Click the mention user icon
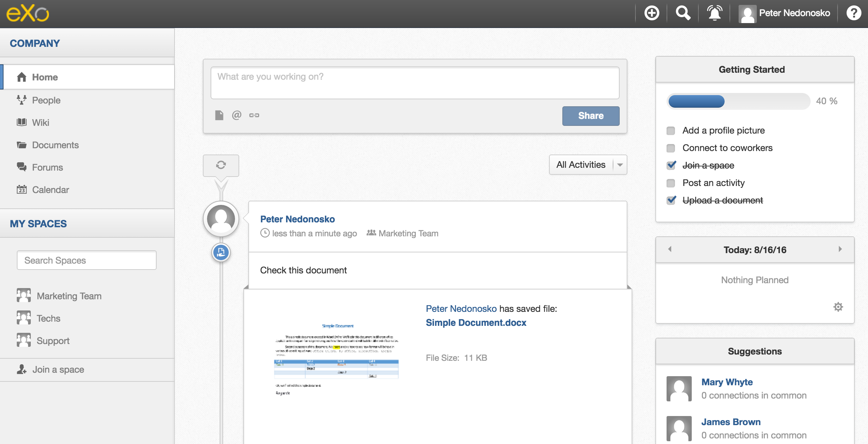Image resolution: width=868 pixels, height=444 pixels. 236,115
